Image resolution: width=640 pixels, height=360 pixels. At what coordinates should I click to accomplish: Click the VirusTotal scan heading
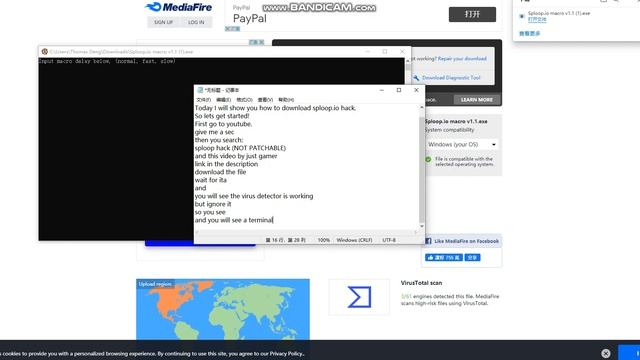pos(421,283)
